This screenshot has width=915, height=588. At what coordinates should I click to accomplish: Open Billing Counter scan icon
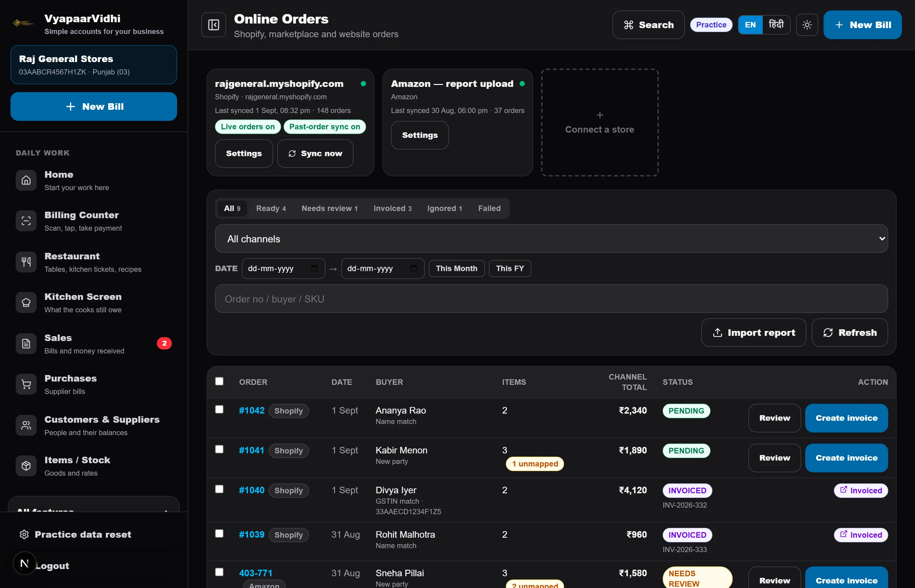[26, 221]
